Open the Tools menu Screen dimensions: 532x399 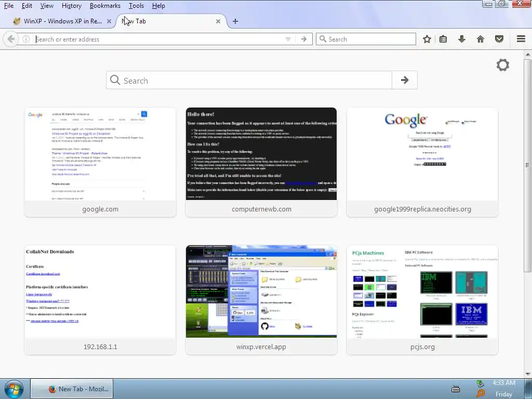coord(137,6)
